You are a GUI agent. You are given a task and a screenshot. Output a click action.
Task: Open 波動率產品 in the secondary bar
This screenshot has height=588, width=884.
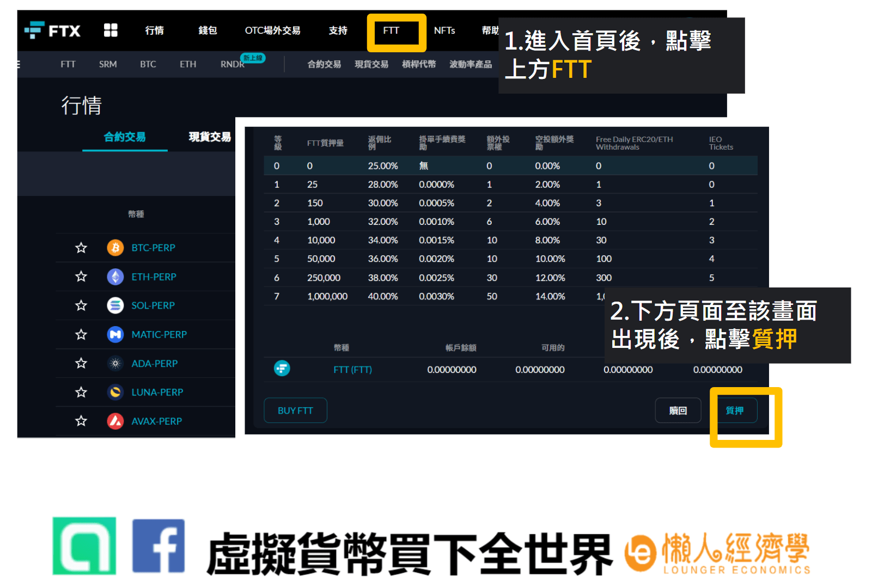coord(471,64)
